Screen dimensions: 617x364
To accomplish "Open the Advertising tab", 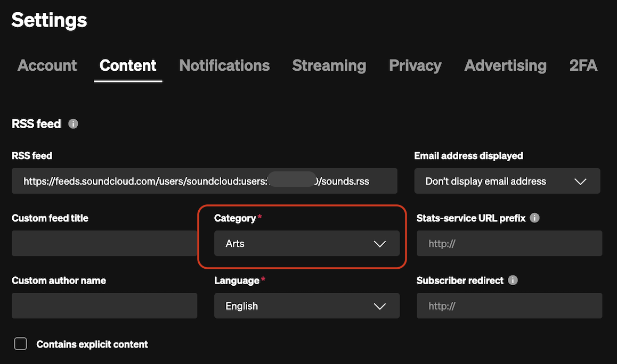I will point(505,65).
